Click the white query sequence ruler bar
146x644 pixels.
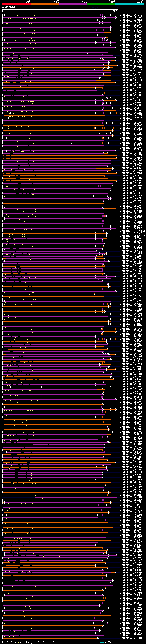tap(60, 10)
